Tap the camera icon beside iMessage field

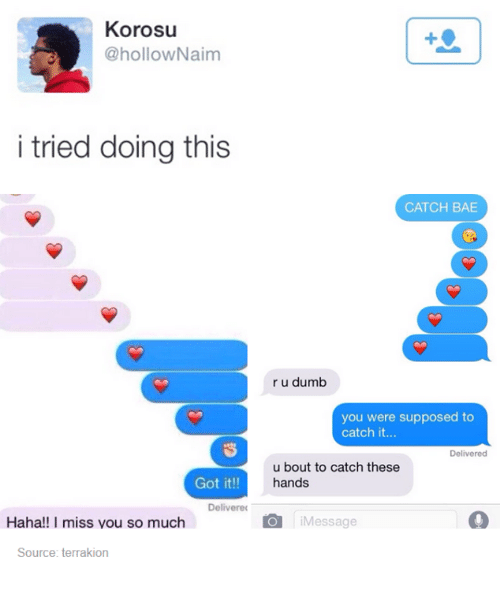272,521
